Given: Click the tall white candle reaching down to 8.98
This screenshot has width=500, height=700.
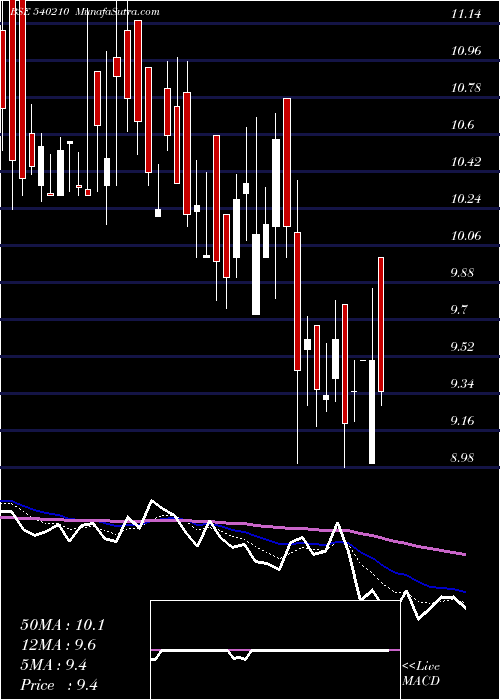Looking at the screenshot, I should pyautogui.click(x=372, y=412).
